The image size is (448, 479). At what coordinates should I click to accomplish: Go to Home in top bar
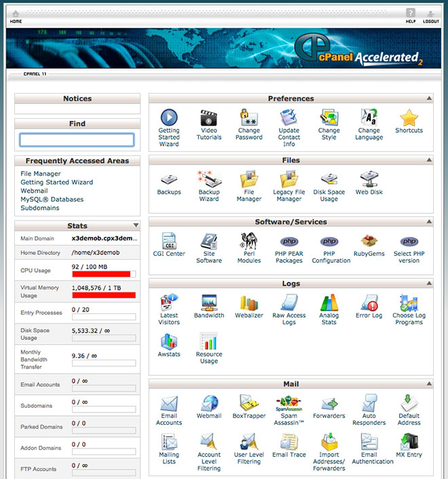tap(16, 17)
